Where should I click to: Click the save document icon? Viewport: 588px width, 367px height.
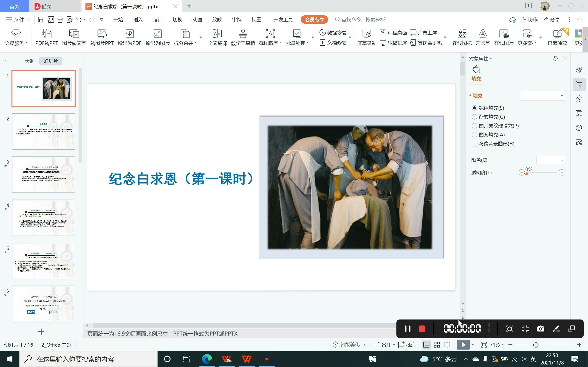41,20
